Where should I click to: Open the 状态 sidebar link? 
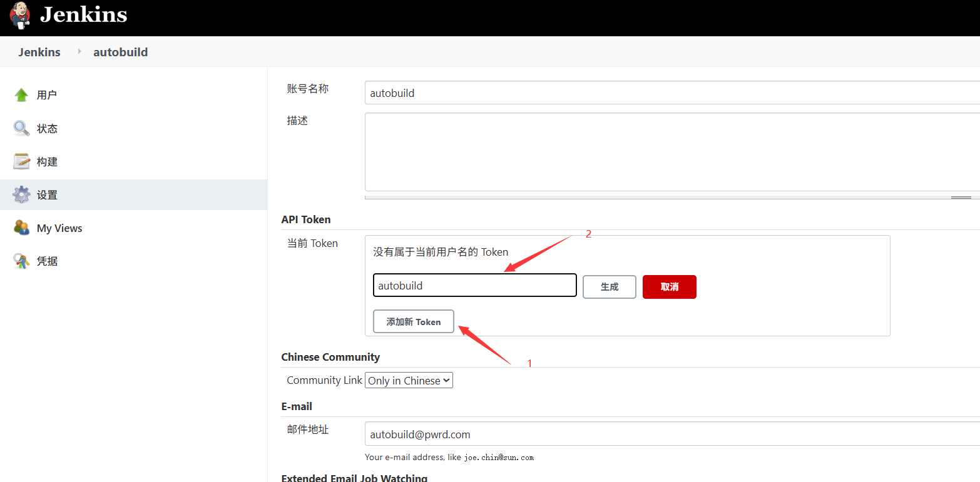(x=47, y=128)
